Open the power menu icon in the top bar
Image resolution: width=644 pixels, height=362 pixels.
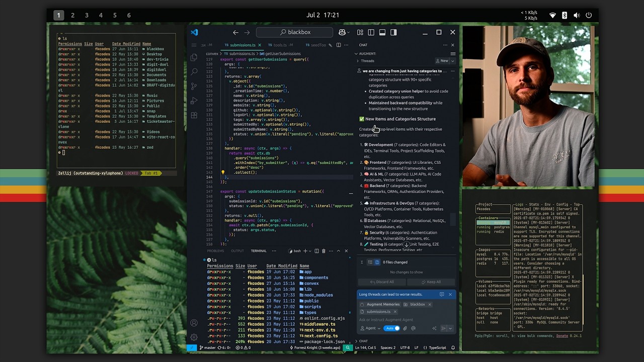point(589,15)
